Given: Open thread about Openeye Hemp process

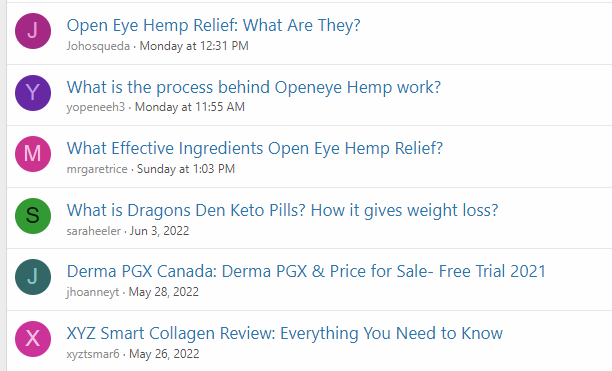Looking at the screenshot, I should pos(254,87).
